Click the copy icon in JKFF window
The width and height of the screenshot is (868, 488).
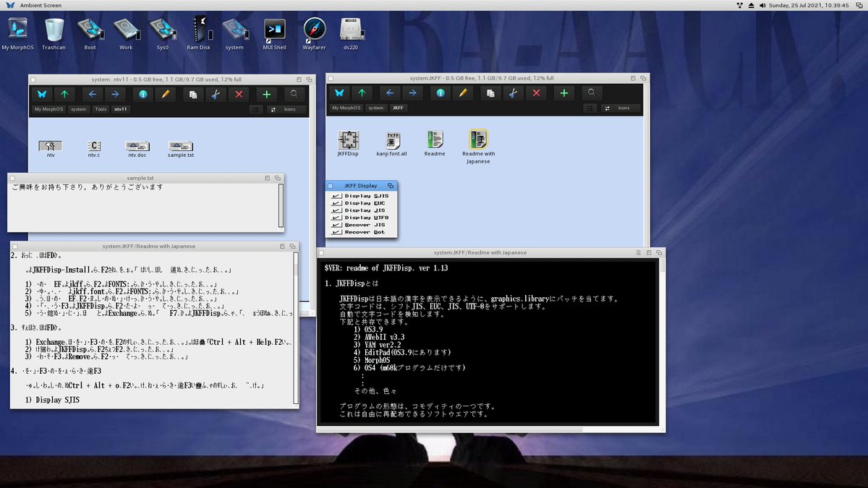(490, 93)
